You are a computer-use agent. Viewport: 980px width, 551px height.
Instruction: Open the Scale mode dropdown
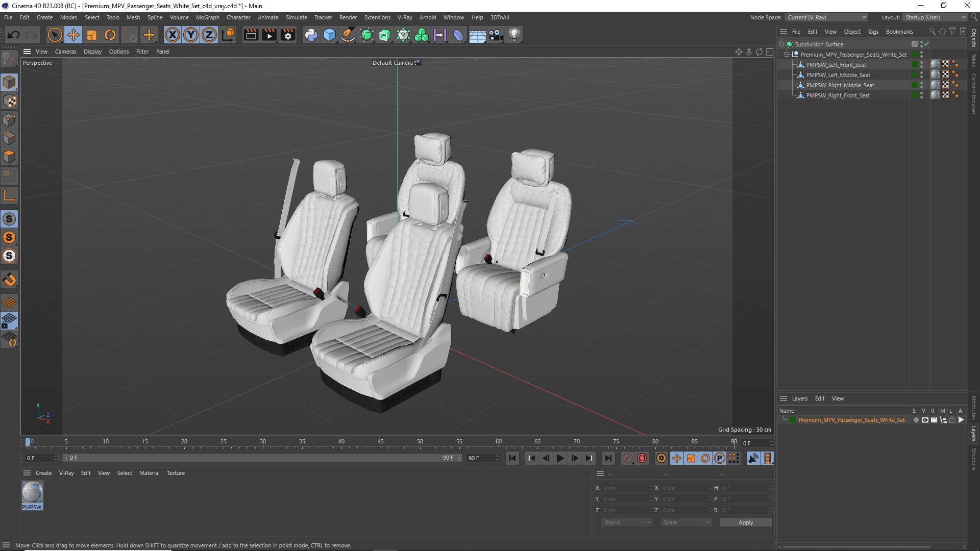tap(686, 522)
